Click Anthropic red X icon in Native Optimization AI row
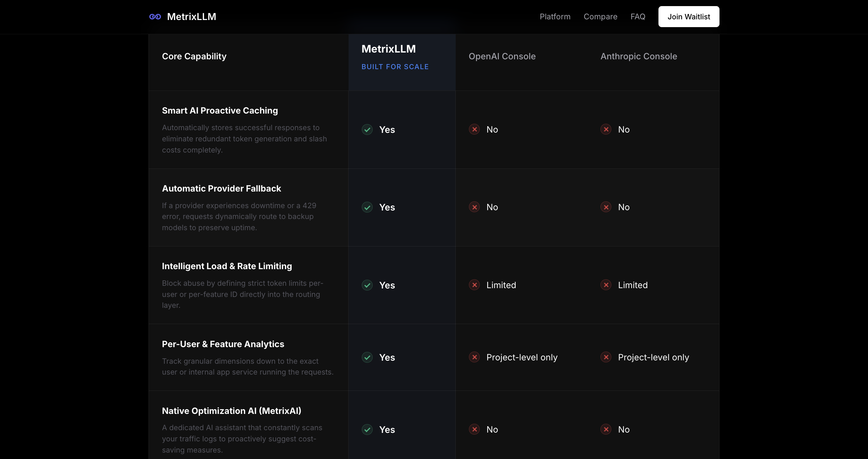 point(606,429)
